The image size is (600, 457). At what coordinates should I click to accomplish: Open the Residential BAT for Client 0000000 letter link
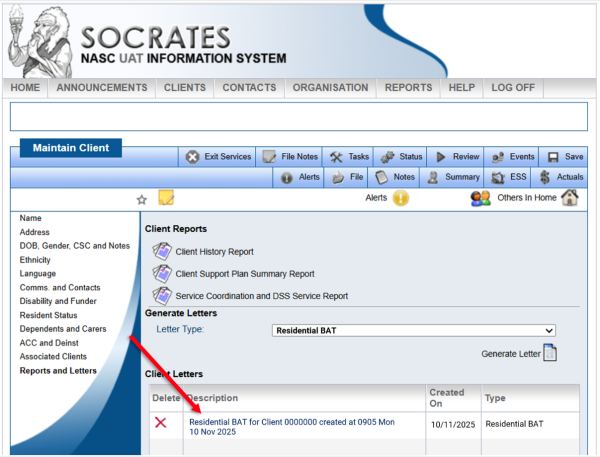pyautogui.click(x=292, y=427)
